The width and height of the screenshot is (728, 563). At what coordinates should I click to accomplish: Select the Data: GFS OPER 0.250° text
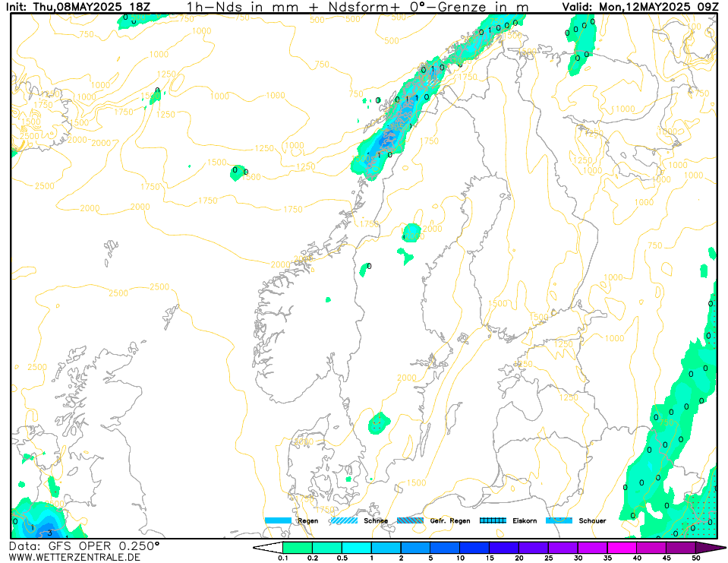point(84,546)
